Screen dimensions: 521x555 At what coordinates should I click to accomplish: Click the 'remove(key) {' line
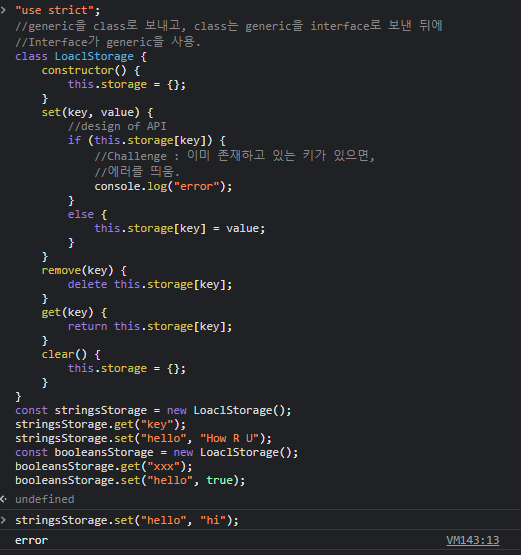84,270
